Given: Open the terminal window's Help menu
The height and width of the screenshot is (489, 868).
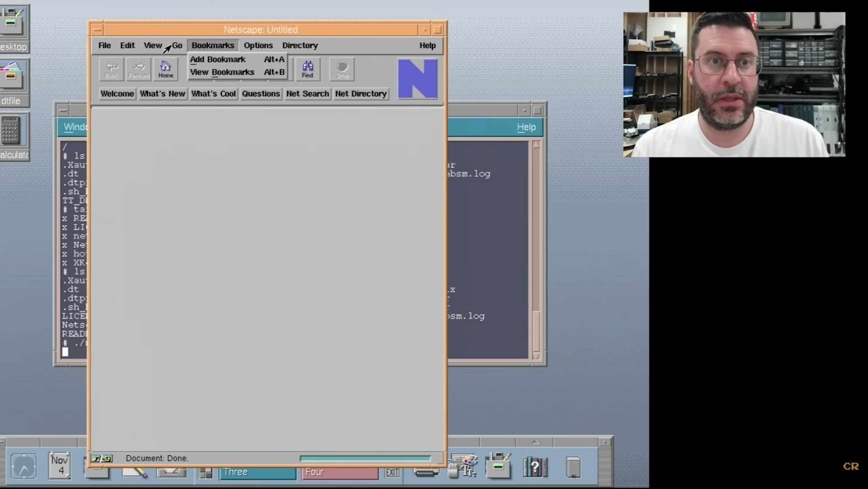Looking at the screenshot, I should [526, 127].
